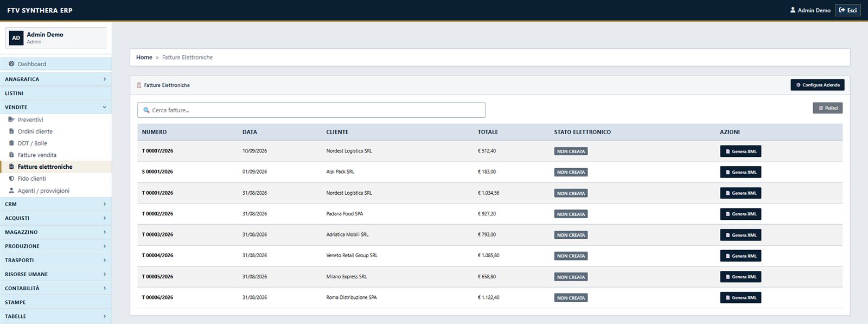Expand the CONTABILITÀ menu
The image size is (868, 324).
pyautogui.click(x=56, y=288)
